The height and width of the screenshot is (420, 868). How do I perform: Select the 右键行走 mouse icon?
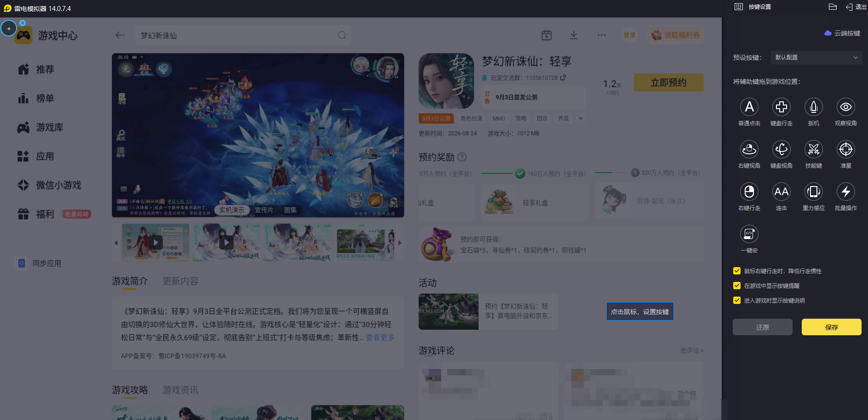749,192
